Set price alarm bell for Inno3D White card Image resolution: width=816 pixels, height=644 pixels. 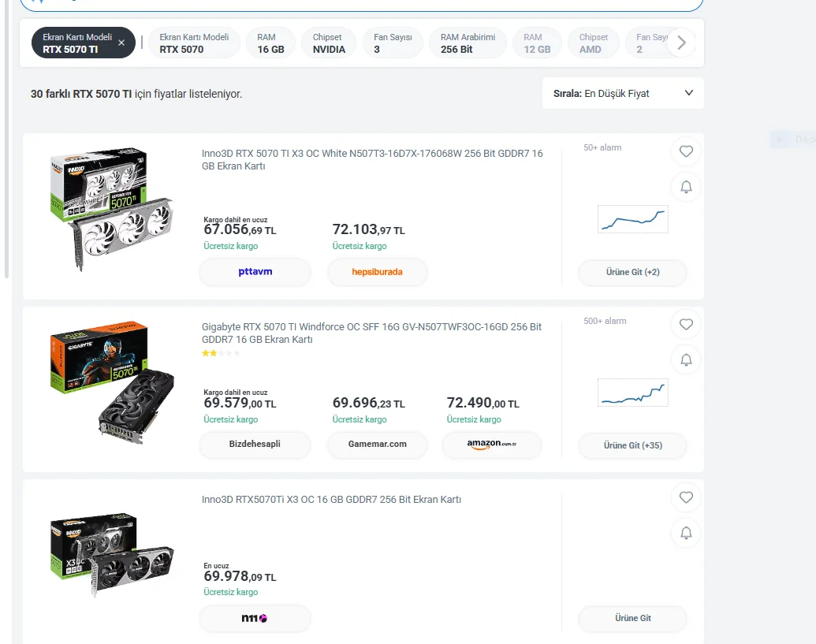tap(686, 187)
